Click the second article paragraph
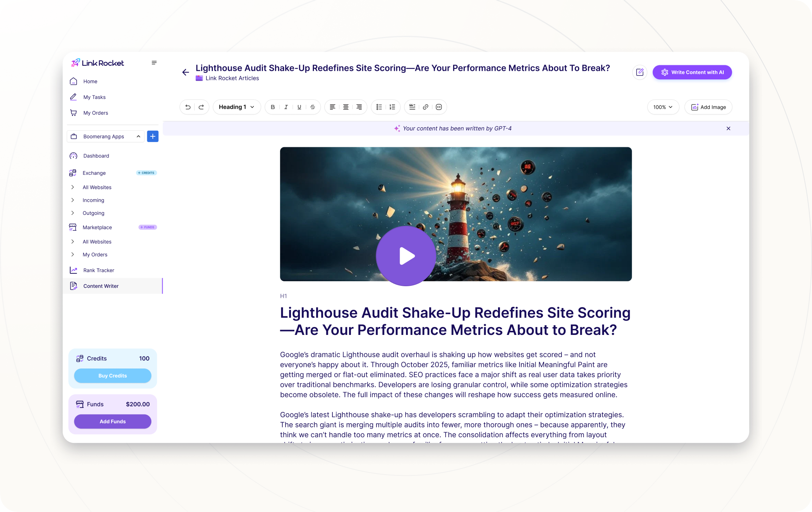 click(453, 427)
